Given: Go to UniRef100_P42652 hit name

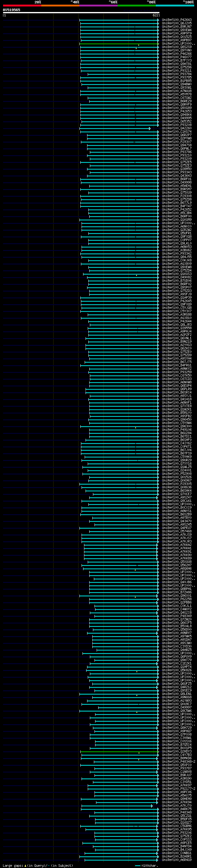Looking at the screenshot, I should [x=177, y=210].
